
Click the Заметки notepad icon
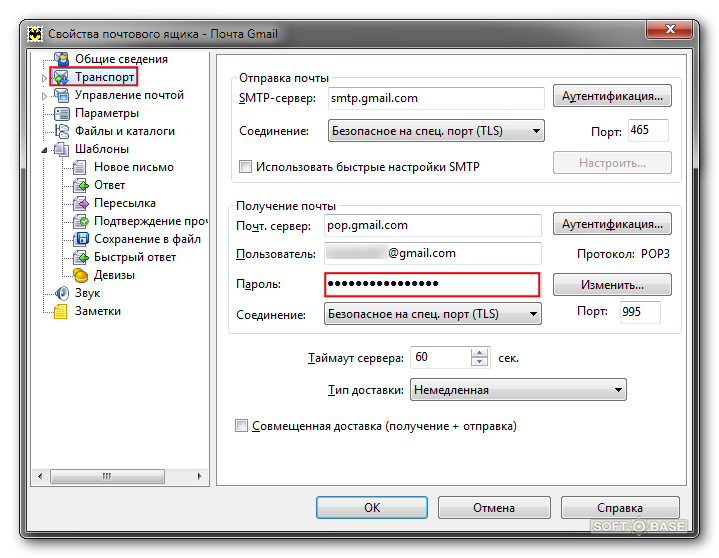tap(61, 311)
